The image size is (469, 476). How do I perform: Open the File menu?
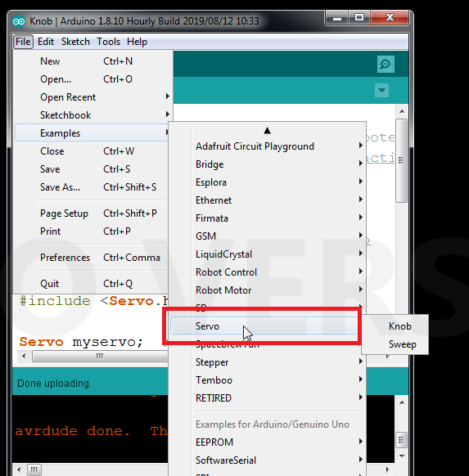click(x=23, y=42)
